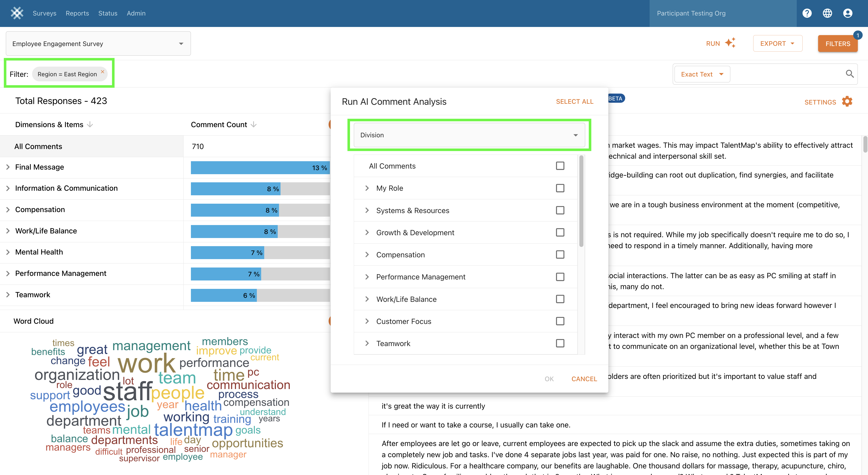Image resolution: width=868 pixels, height=475 pixels.
Task: Click the globe language icon
Action: click(x=827, y=13)
